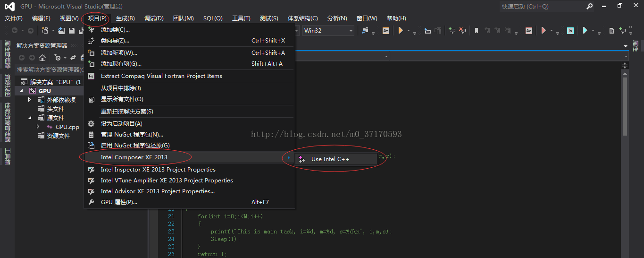
Task: Click the Save toolbar icon
Action: (x=72, y=30)
